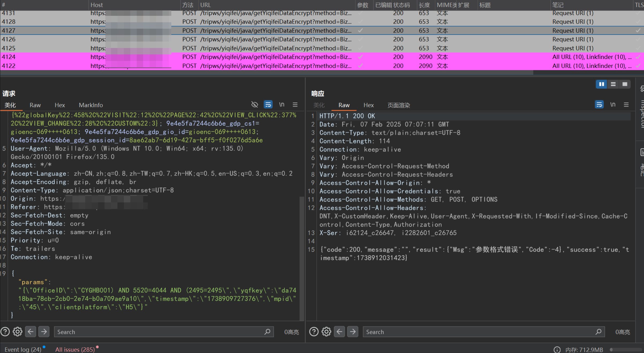Click 内存: 712.9MB status text
The image size is (644, 353).
tap(584, 350)
